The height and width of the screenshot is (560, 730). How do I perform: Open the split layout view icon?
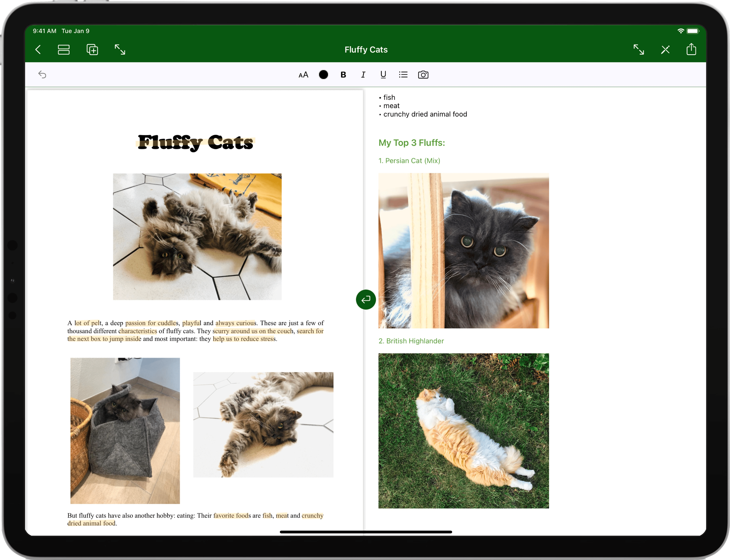(64, 50)
